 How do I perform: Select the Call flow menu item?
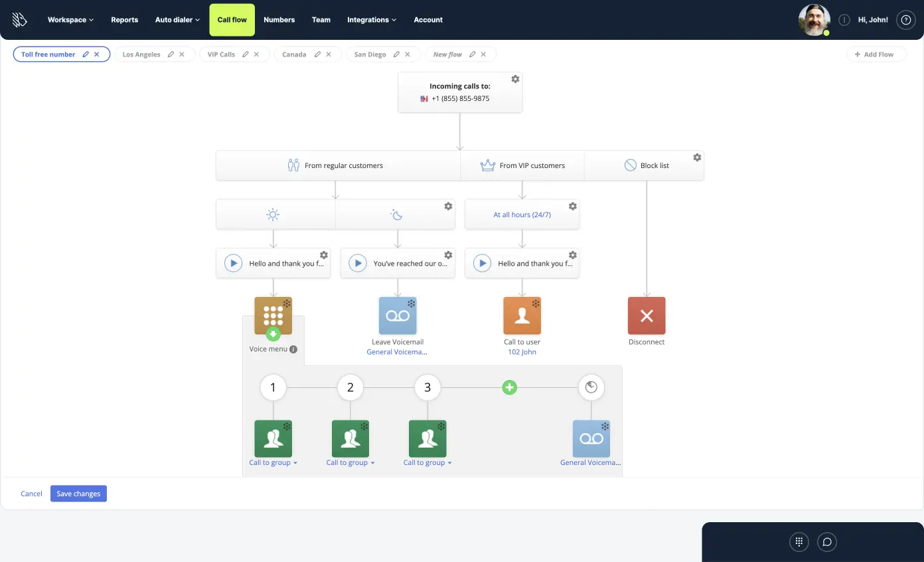232,20
